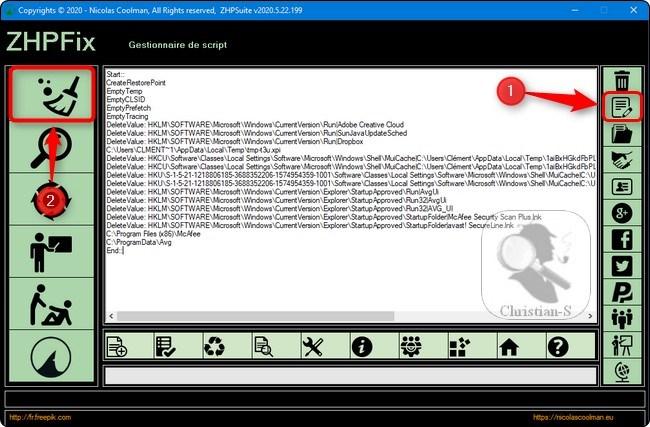The height and width of the screenshot is (427, 650).
Task: Click the 'CreateRestorePoint' script line
Action: (x=136, y=82)
